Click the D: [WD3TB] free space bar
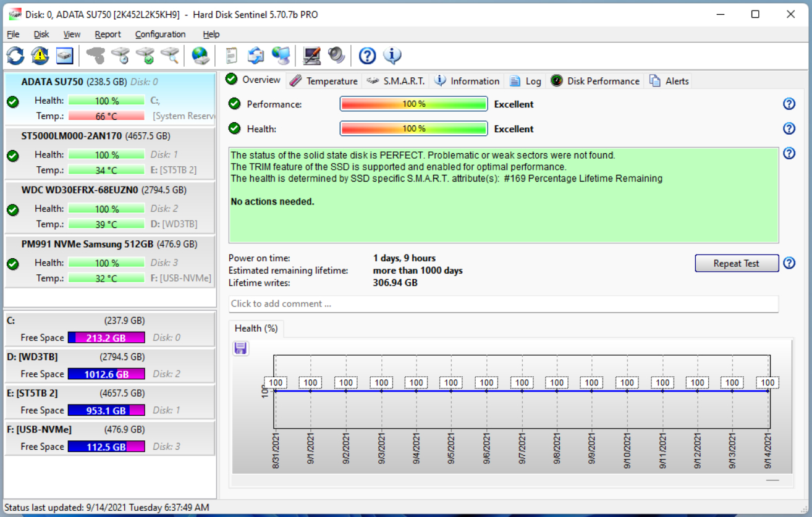The width and height of the screenshot is (812, 517). point(106,374)
